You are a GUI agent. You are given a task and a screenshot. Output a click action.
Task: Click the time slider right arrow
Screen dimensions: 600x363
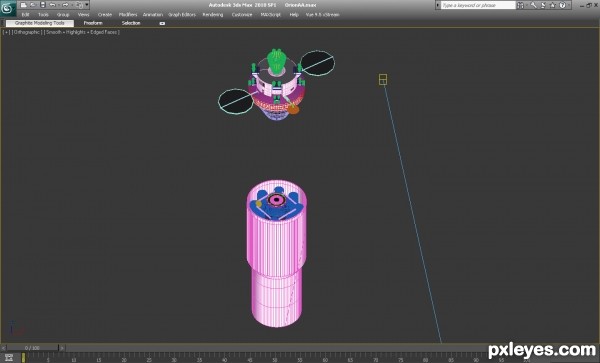62,348
